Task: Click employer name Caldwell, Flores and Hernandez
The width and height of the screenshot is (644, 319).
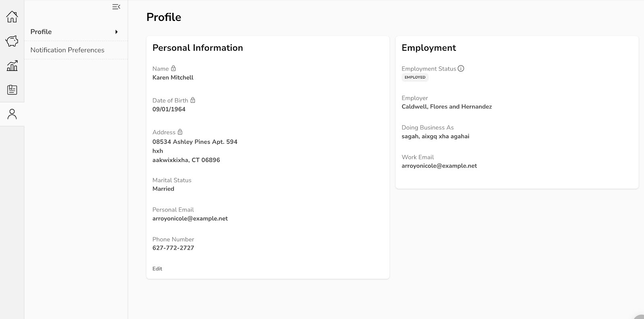Action: point(446,107)
